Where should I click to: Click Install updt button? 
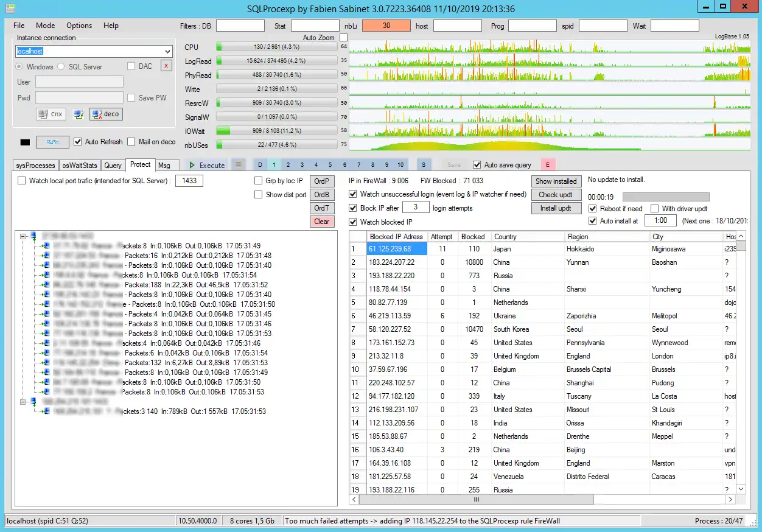click(556, 208)
